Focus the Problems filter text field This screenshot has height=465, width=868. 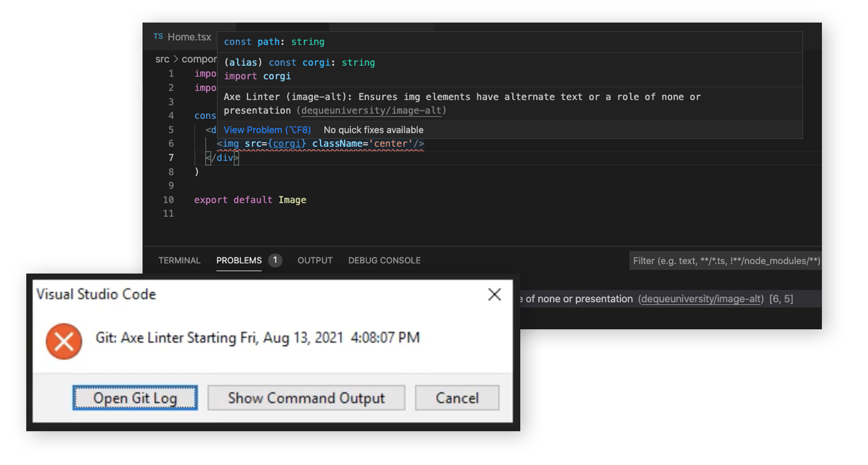click(x=725, y=261)
